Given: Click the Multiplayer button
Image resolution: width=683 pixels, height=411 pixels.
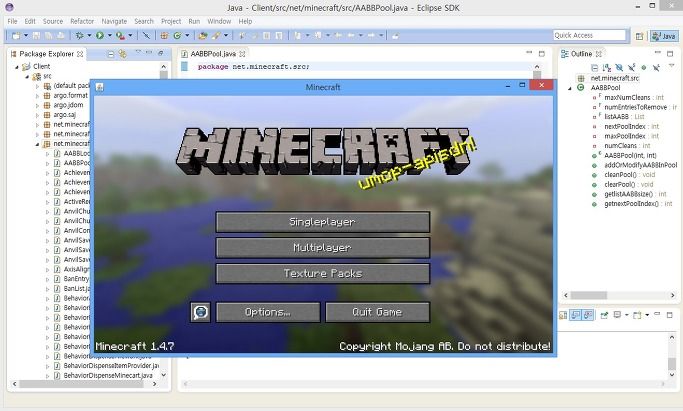Looking at the screenshot, I should point(323,248).
